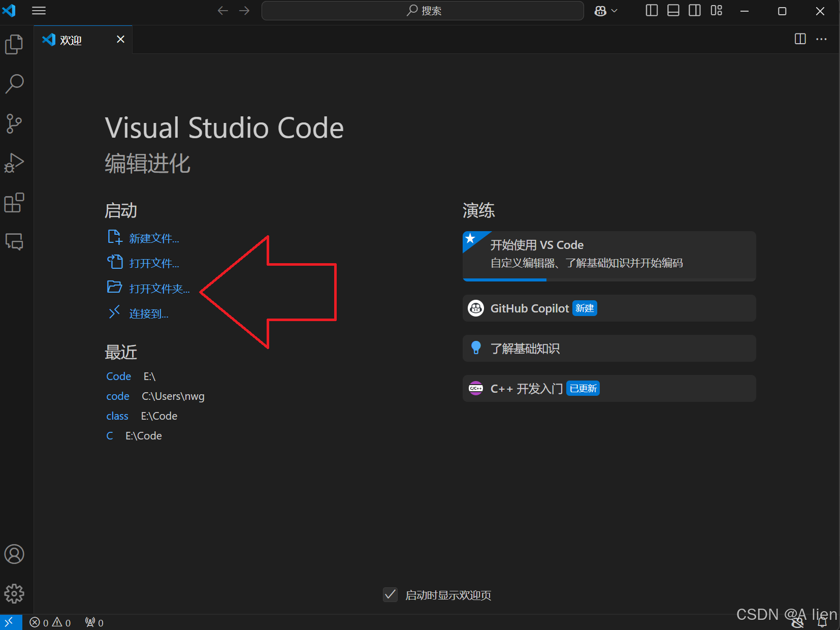
Task: Click the notifications bell in status bar
Action: (x=822, y=622)
